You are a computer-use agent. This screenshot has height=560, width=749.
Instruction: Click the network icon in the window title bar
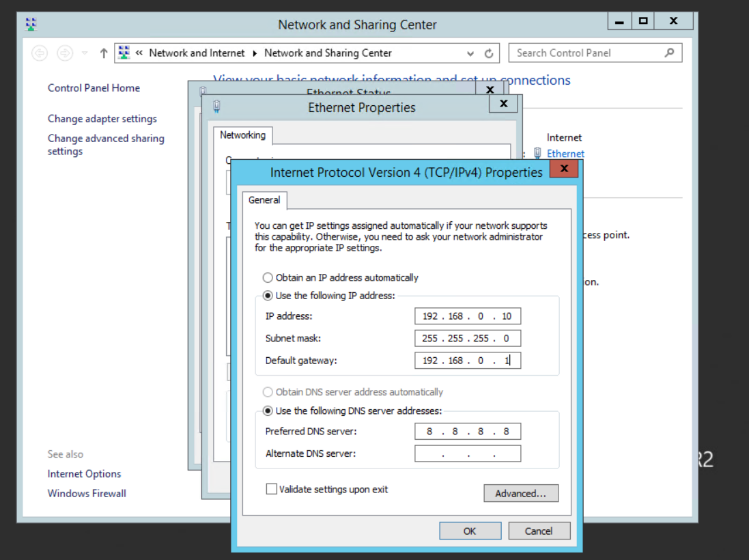point(29,23)
